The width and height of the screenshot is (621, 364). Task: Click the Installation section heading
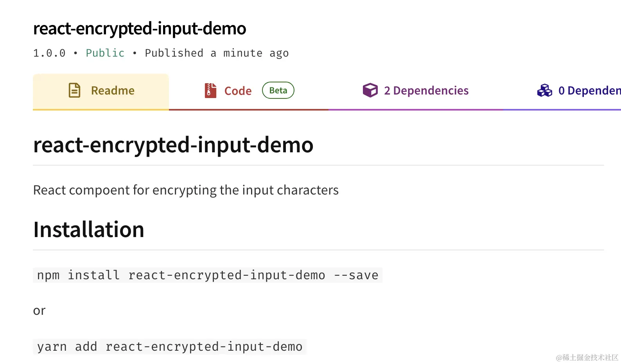click(x=89, y=230)
